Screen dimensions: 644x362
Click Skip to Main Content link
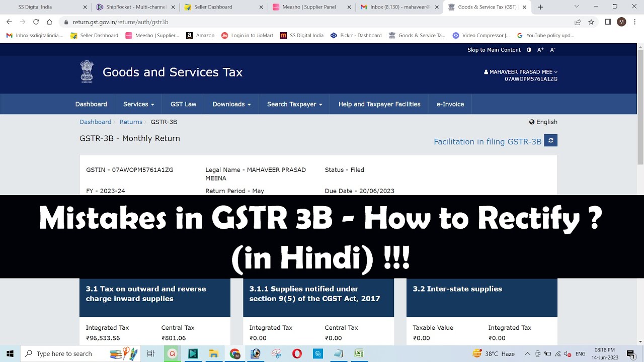(x=494, y=50)
